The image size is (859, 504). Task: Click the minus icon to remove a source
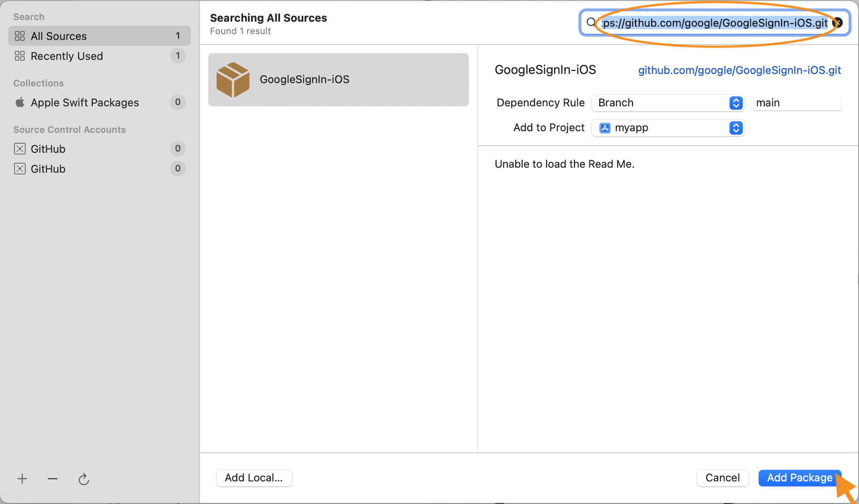point(52,479)
